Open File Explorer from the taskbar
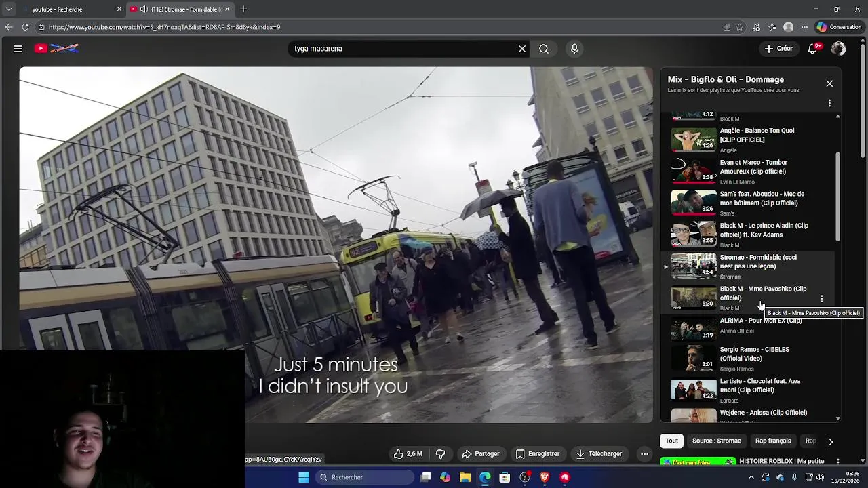This screenshot has height=488, width=868. pos(465,477)
